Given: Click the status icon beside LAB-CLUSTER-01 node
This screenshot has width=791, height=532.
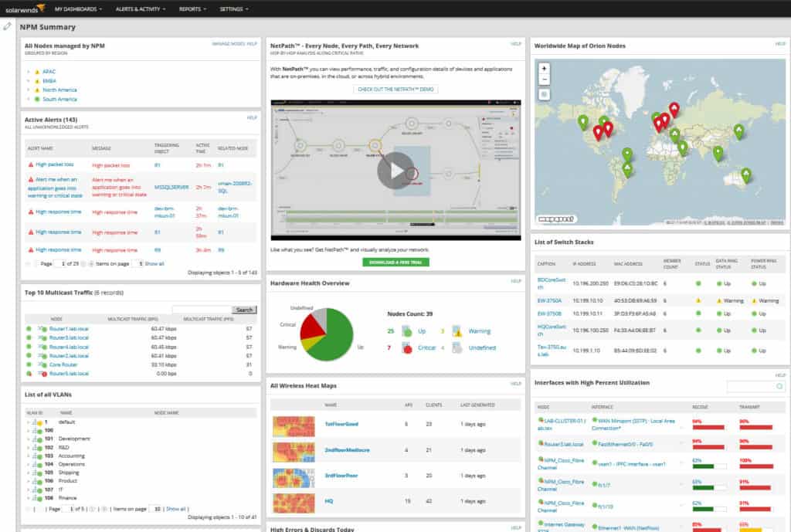Looking at the screenshot, I should (541, 420).
